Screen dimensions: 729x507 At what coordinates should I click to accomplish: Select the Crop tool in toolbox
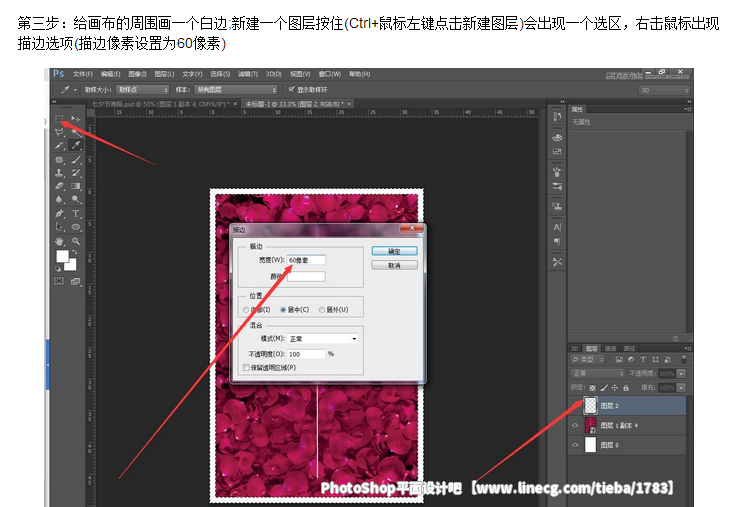(x=59, y=145)
